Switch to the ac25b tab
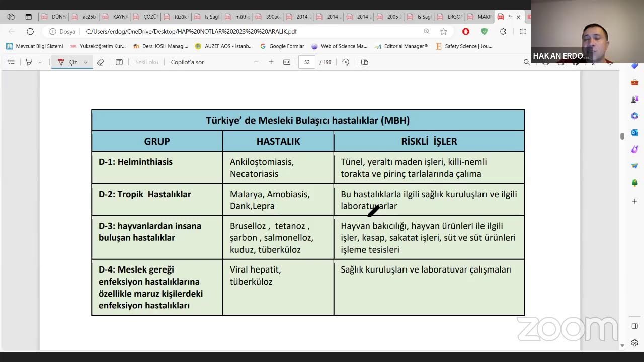This screenshot has height=362, width=644. tap(84, 17)
